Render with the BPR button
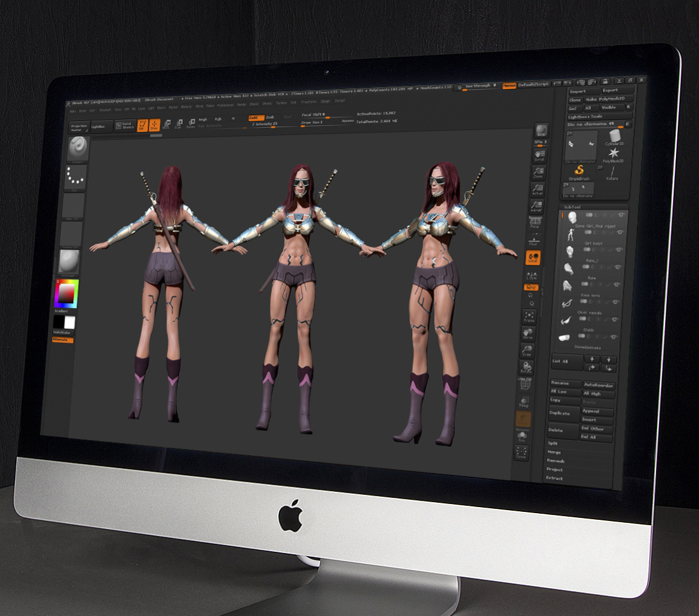This screenshot has width=699, height=616. [541, 131]
